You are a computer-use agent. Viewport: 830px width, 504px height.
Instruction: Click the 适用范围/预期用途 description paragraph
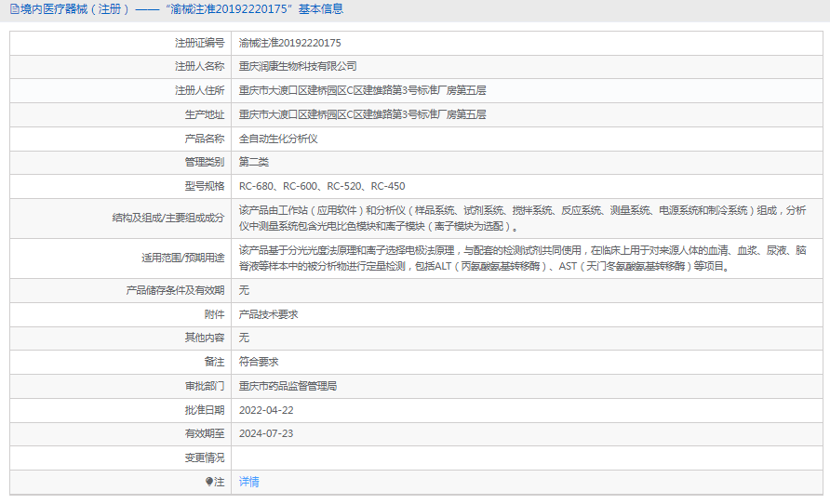pos(522,259)
